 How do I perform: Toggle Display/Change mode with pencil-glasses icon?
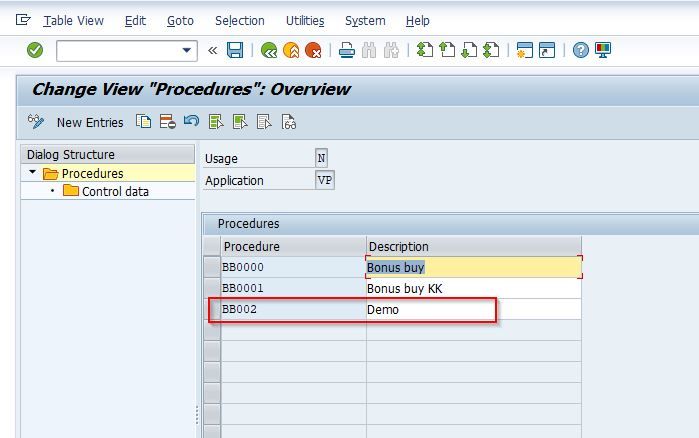point(36,122)
